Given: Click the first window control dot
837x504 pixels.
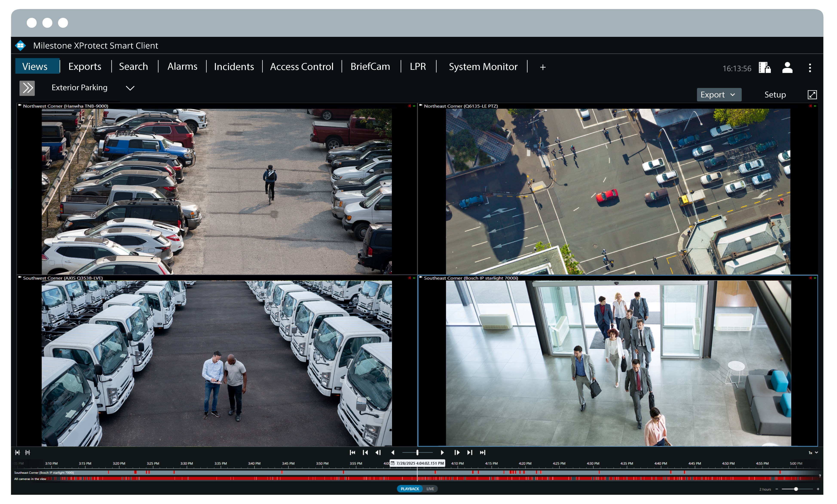Looking at the screenshot, I should 32,23.
